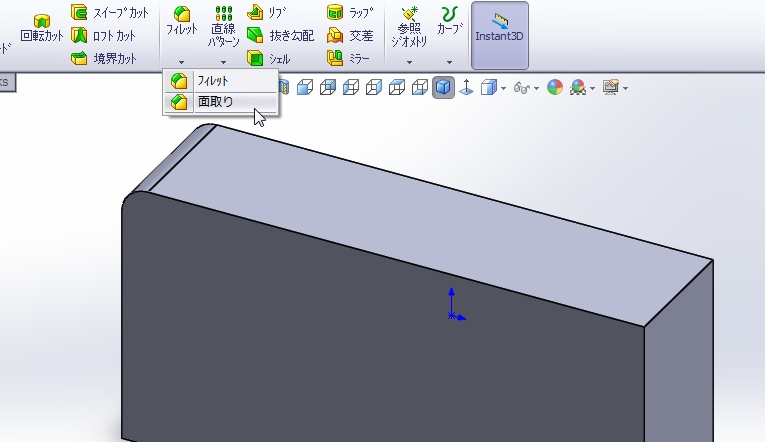Viewport: 765px width, 442px height.
Task: Click the blue origin marker on the model
Action: (x=453, y=314)
